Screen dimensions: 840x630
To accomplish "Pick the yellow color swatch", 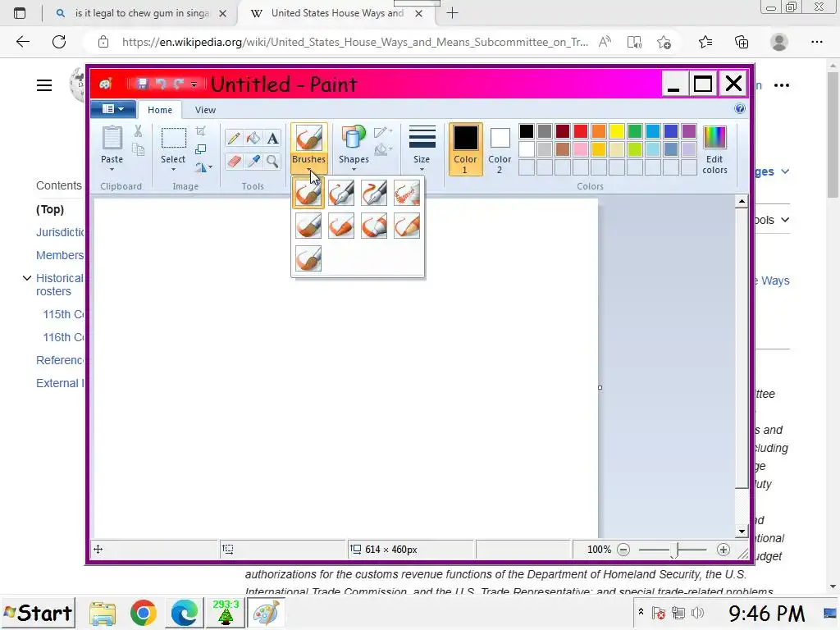I will coord(617,131).
